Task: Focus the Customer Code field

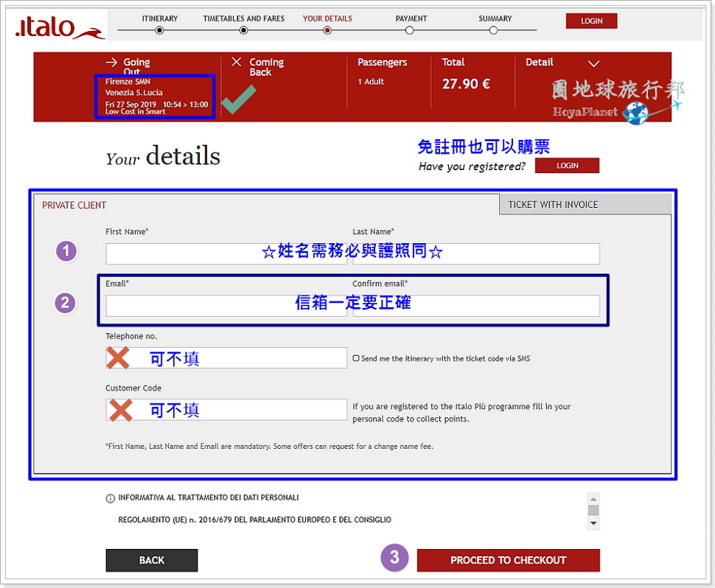Action: pyautogui.click(x=226, y=410)
